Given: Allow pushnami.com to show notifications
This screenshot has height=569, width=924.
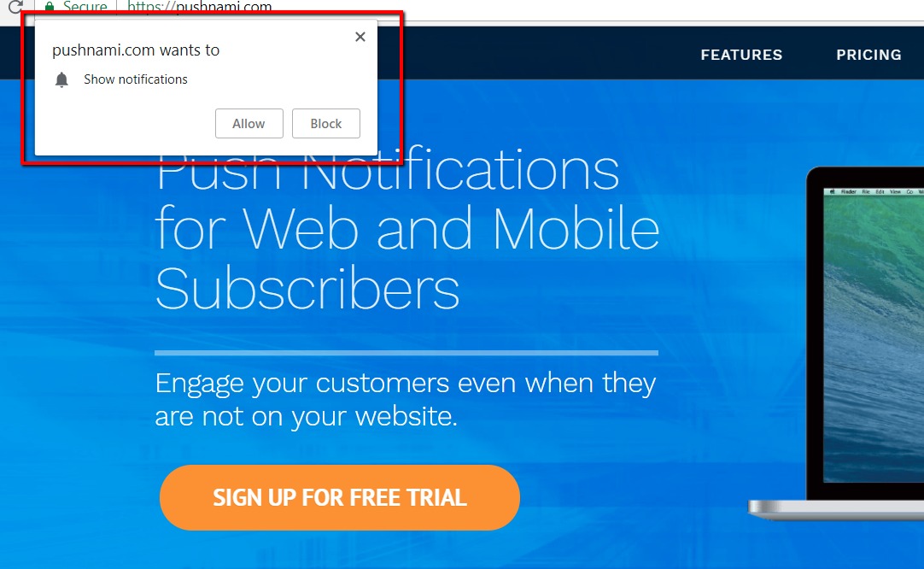Looking at the screenshot, I should (x=249, y=123).
